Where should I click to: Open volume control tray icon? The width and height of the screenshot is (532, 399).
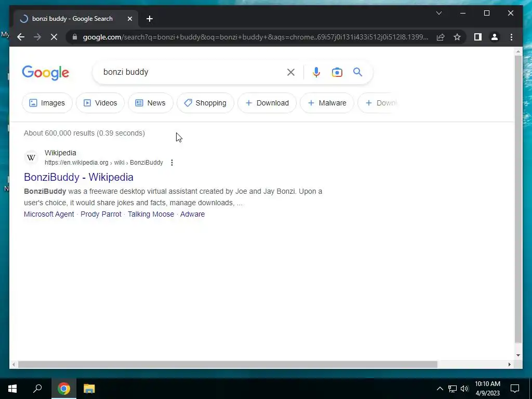pos(464,389)
